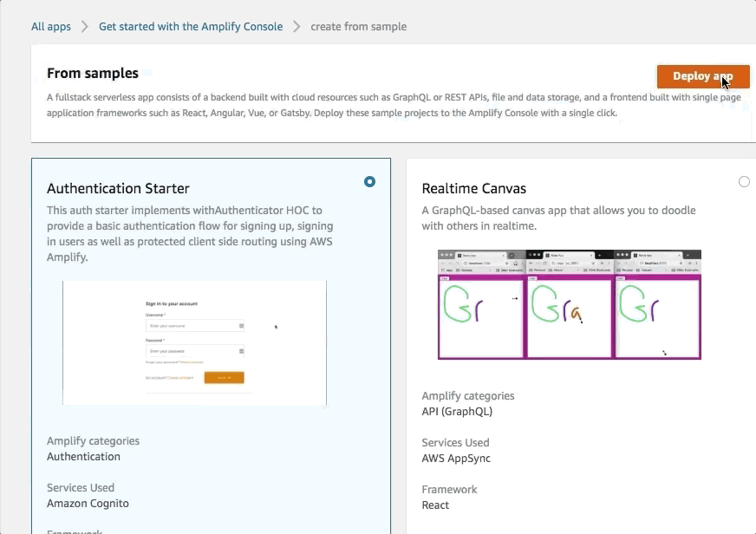Image resolution: width=756 pixels, height=534 pixels.
Task: Click the Realtime Canvas preview image
Action: (x=569, y=304)
